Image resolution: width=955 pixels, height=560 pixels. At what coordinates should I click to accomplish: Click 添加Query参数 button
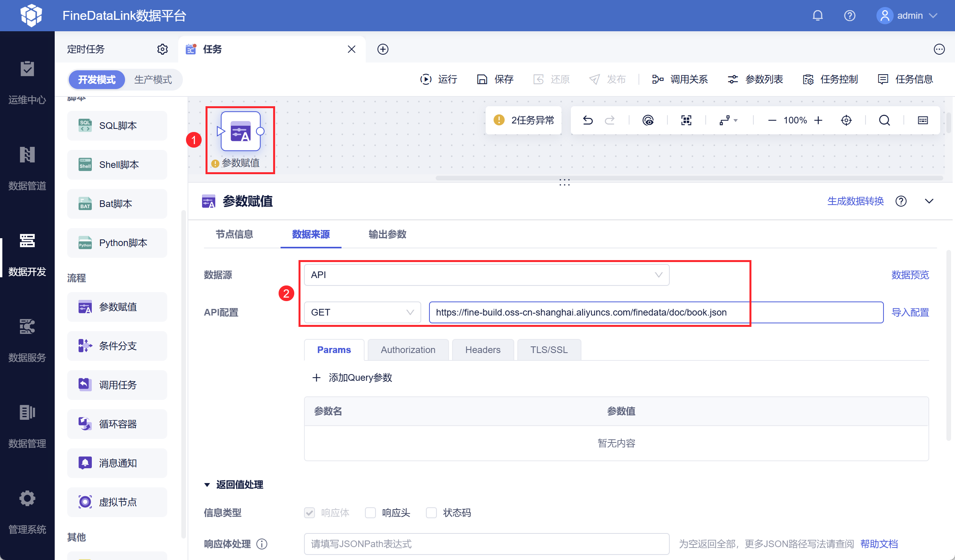click(x=352, y=378)
